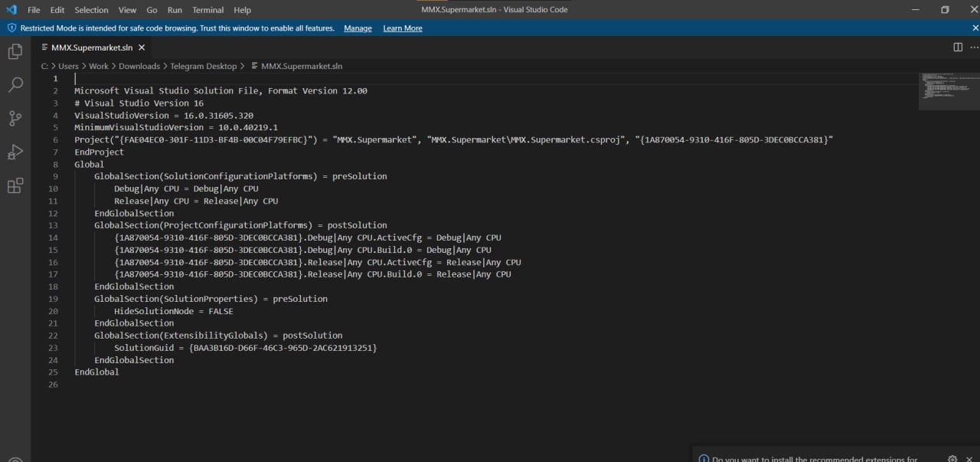980x462 pixels.
Task: Click the VS Code logo icon
Action: coord(11,10)
